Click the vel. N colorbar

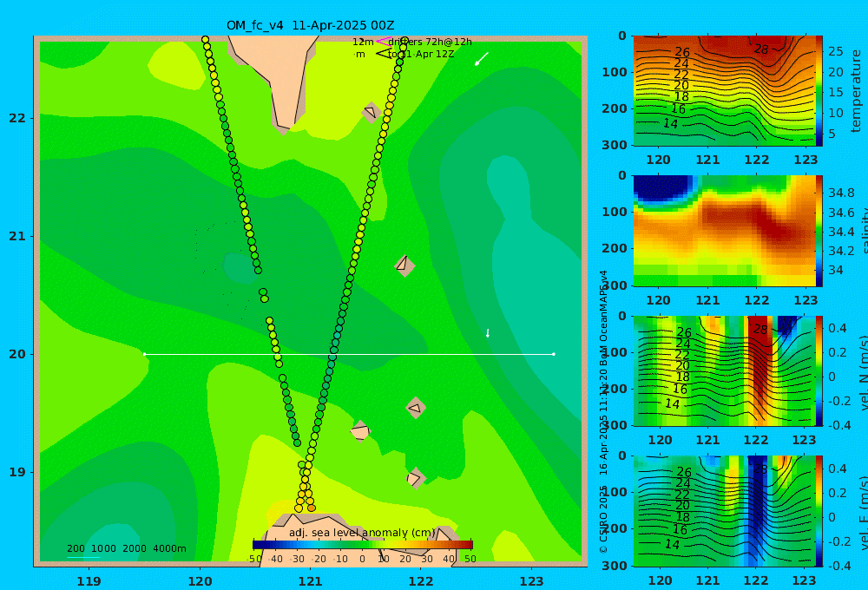[819, 370]
